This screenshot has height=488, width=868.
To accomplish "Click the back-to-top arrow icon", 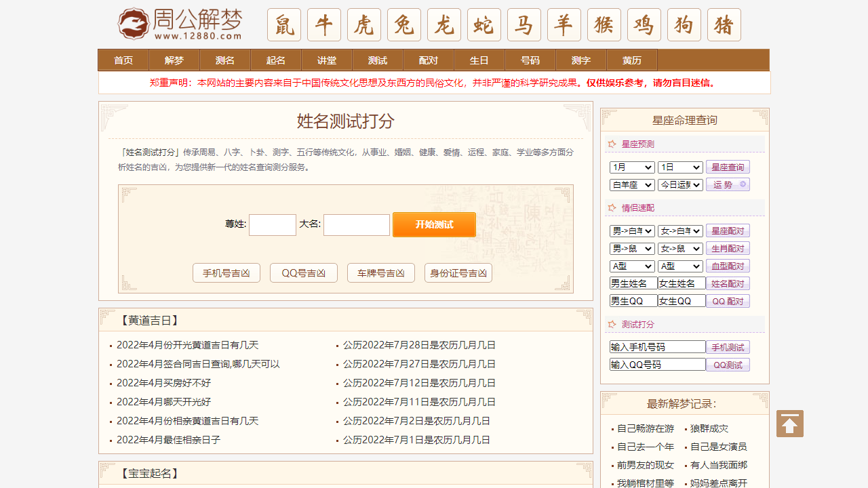I will point(789,423).
